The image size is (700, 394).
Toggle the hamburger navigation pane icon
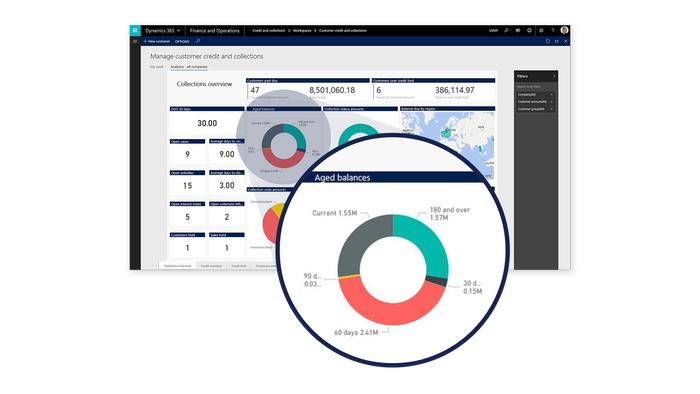coord(135,41)
